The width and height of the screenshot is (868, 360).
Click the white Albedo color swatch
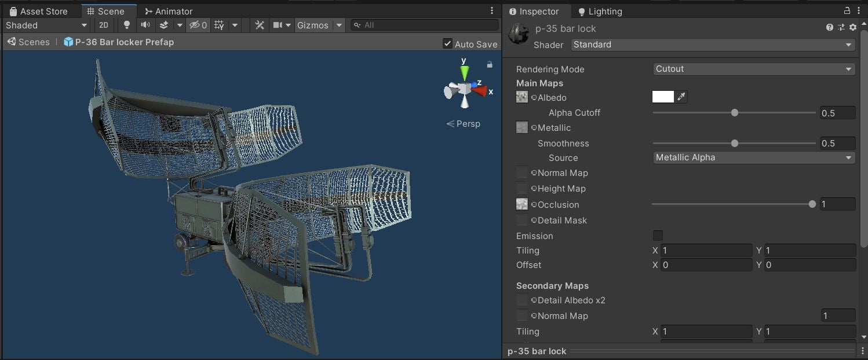click(x=663, y=97)
